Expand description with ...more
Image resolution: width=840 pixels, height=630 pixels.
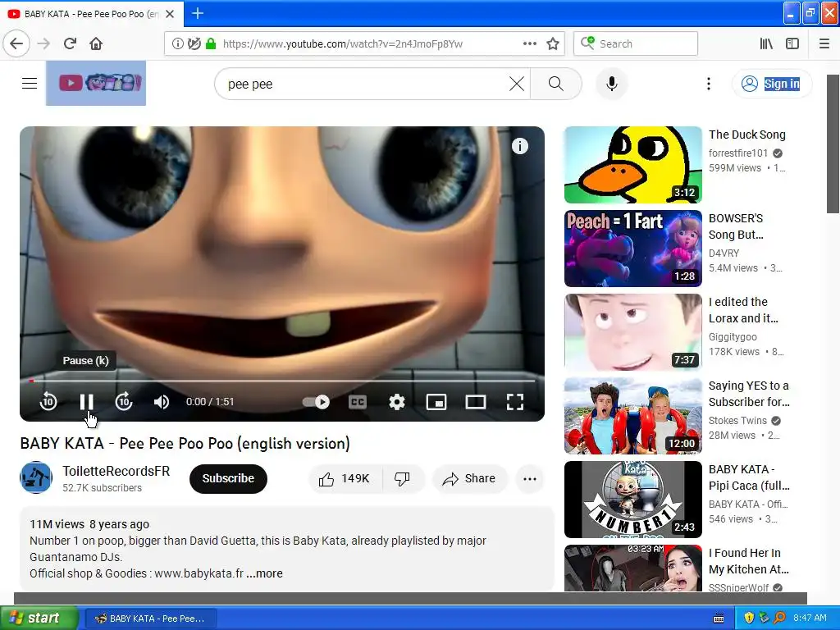[265, 573]
